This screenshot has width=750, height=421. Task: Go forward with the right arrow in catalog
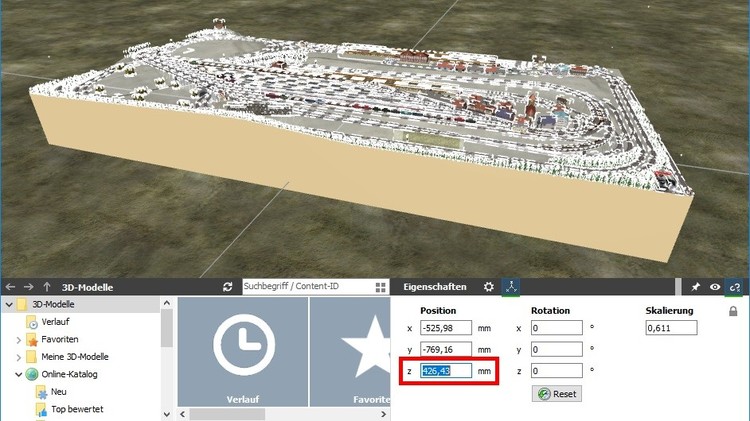(29, 287)
